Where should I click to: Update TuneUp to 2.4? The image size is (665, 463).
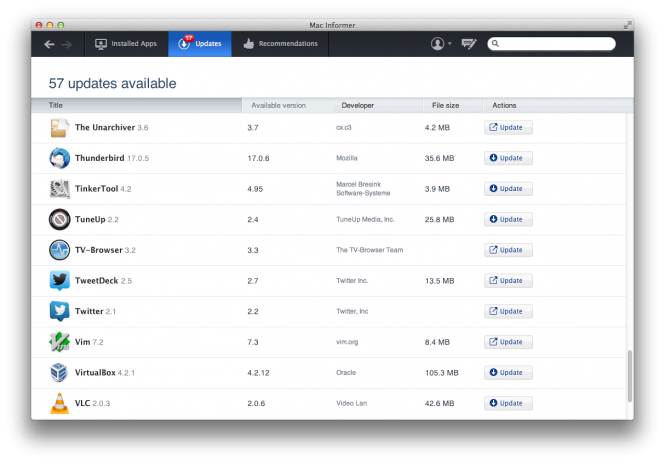click(508, 219)
